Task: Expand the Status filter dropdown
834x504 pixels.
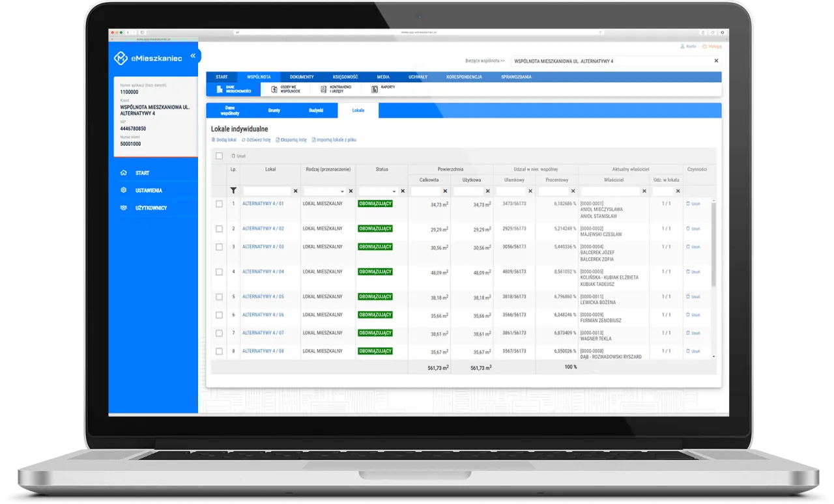Action: (394, 191)
